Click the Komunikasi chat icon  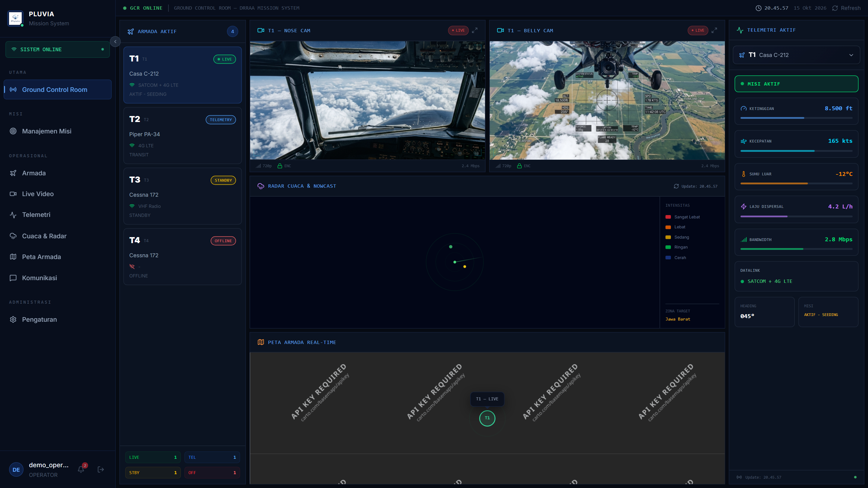click(x=13, y=277)
